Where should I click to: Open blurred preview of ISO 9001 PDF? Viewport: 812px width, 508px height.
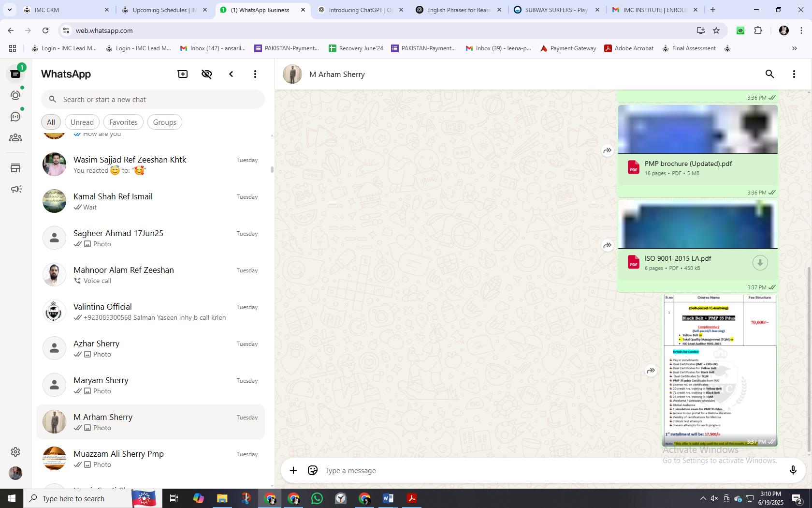[697, 224]
